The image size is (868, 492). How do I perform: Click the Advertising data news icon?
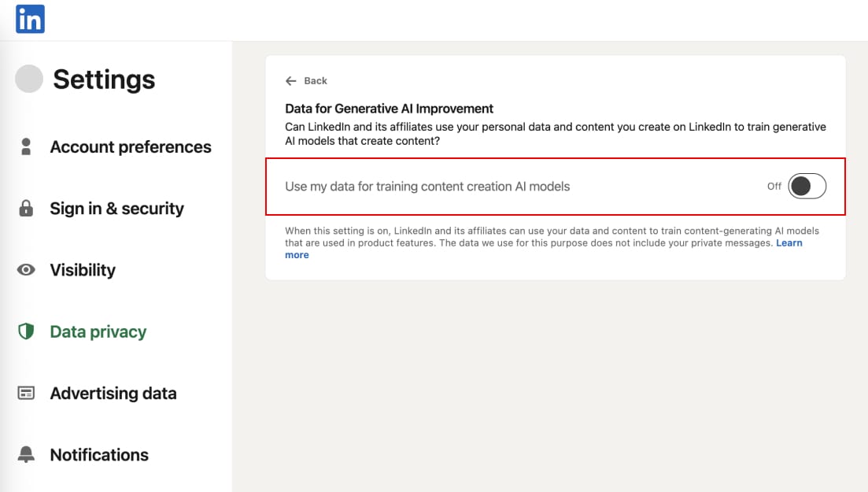click(26, 393)
